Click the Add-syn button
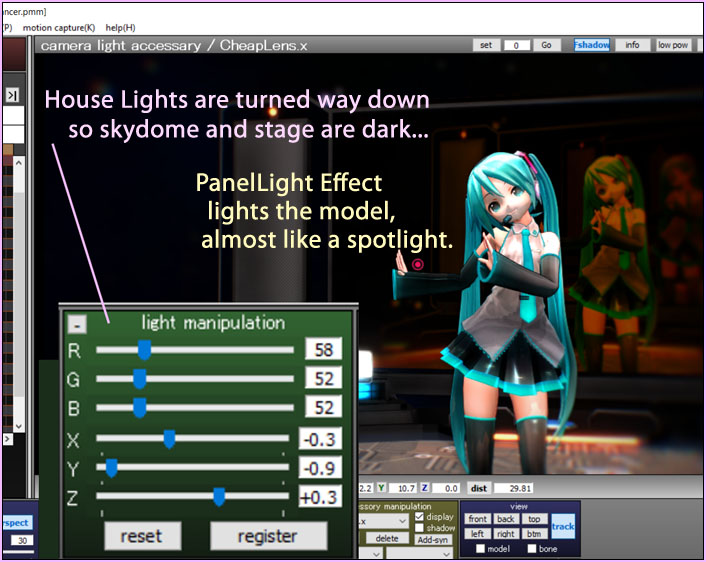Image resolution: width=706 pixels, height=562 pixels. [433, 539]
